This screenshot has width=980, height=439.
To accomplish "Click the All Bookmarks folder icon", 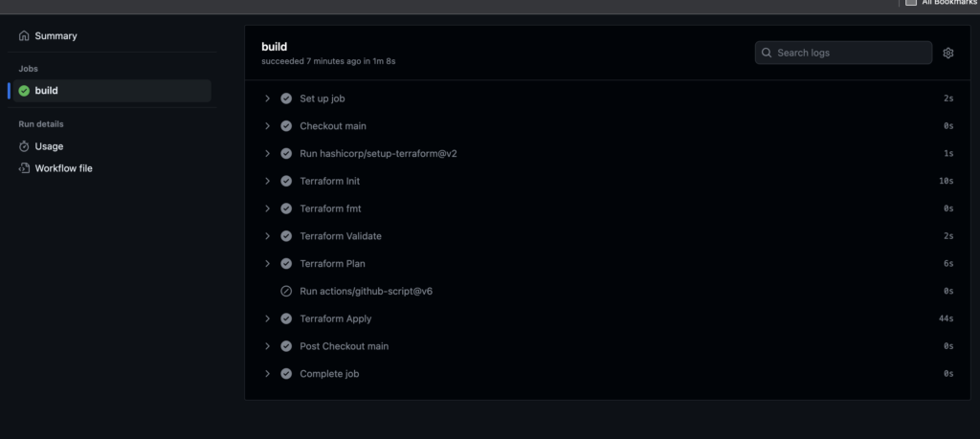I will pos(911,3).
